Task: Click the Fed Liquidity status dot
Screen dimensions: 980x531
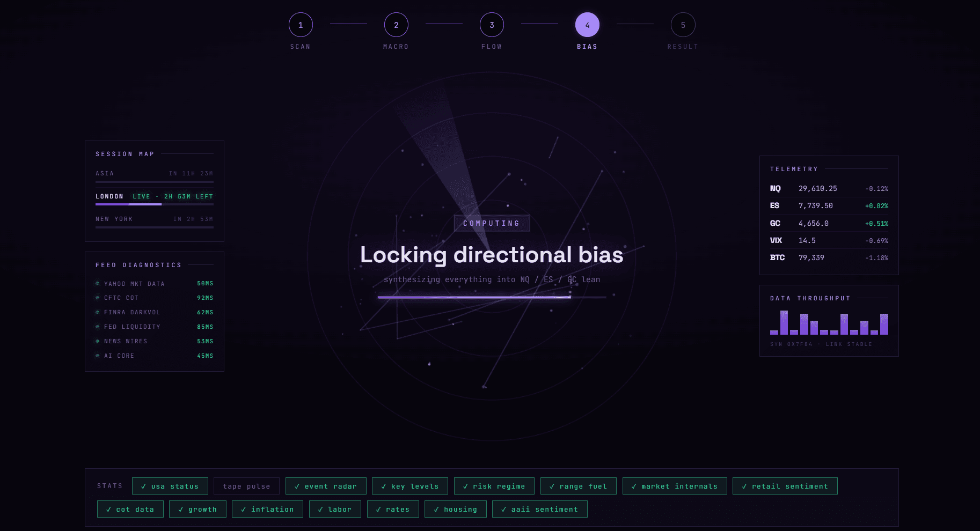Action: tap(98, 327)
